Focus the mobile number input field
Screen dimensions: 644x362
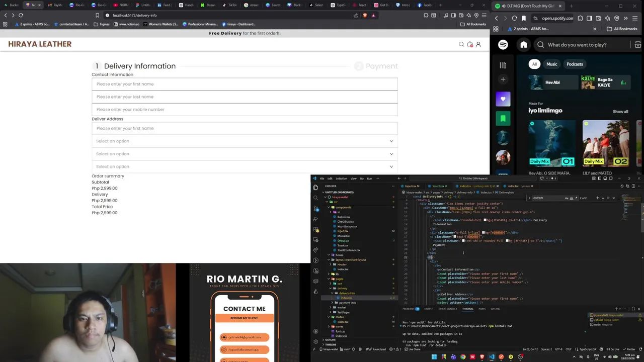[x=245, y=109]
